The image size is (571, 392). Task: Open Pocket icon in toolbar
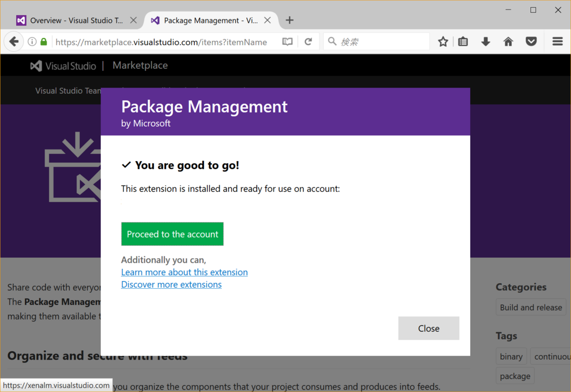coord(531,41)
